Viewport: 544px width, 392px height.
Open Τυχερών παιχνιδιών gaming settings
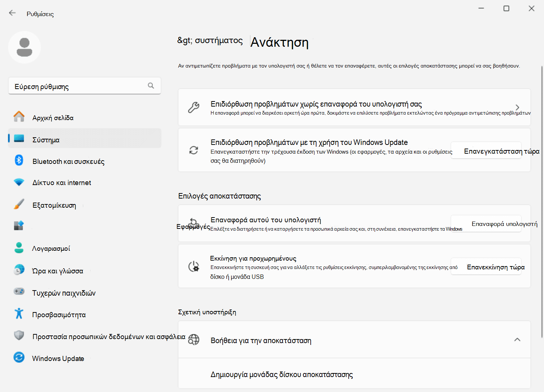pos(64,293)
